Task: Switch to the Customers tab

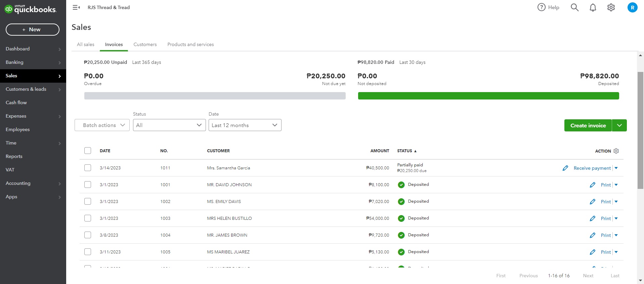Action: (145, 44)
